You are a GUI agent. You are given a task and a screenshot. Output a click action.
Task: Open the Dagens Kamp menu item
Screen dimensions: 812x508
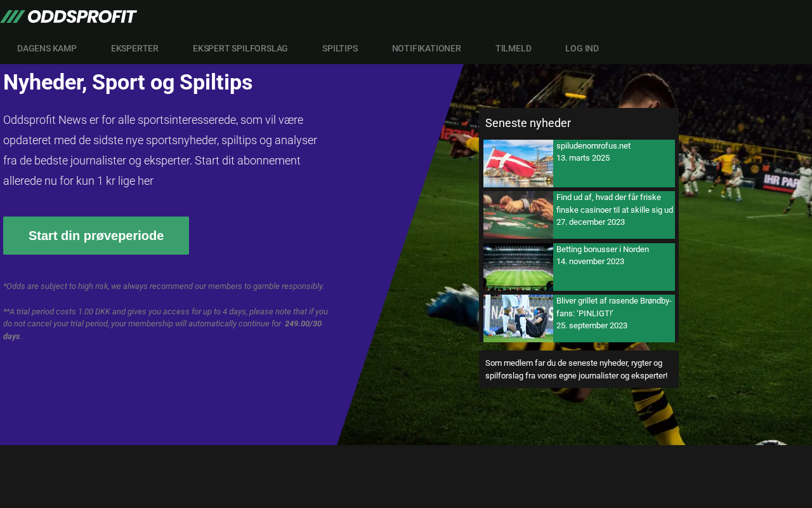pyautogui.click(x=47, y=48)
